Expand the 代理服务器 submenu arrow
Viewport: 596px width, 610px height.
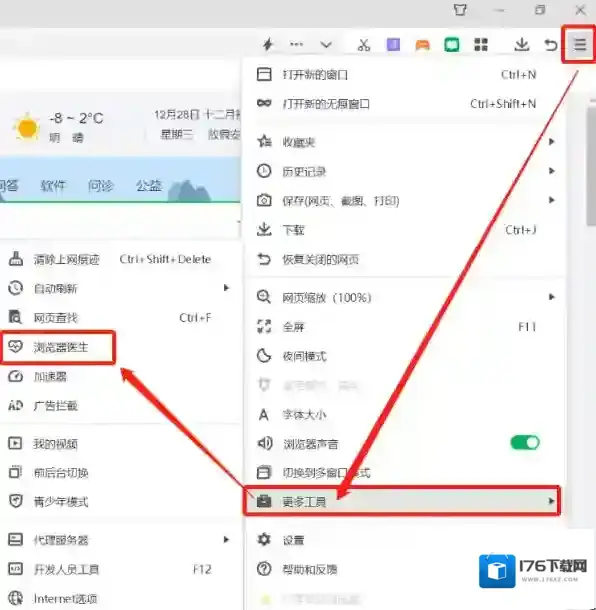click(226, 540)
